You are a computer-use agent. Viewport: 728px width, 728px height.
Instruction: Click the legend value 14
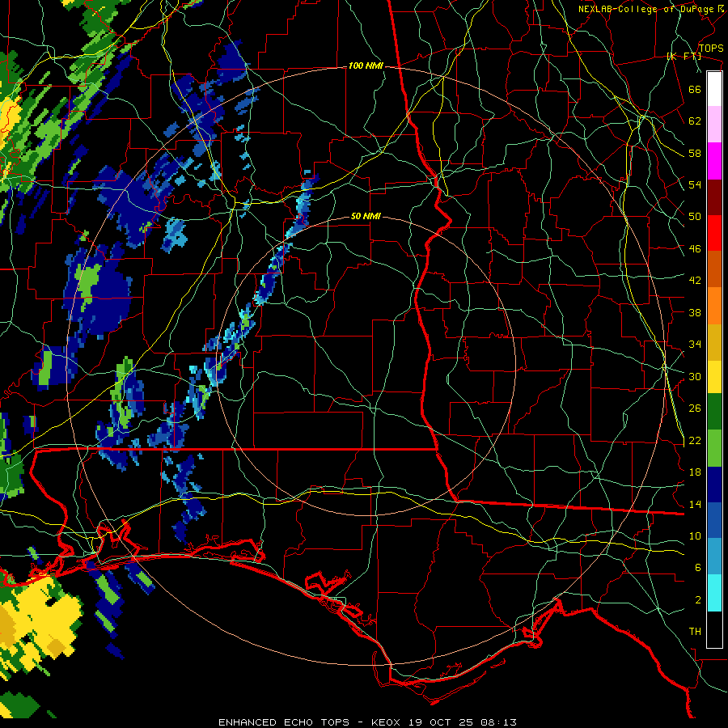(695, 504)
